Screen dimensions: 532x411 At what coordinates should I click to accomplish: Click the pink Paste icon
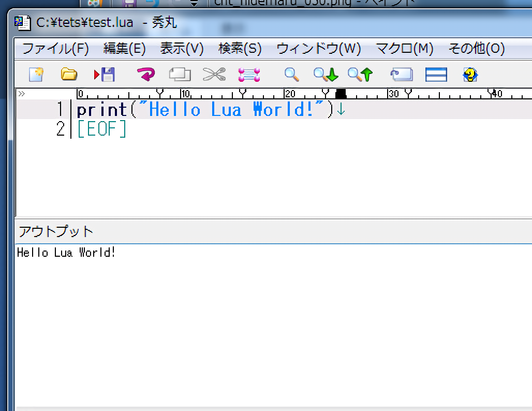pyautogui.click(x=249, y=75)
